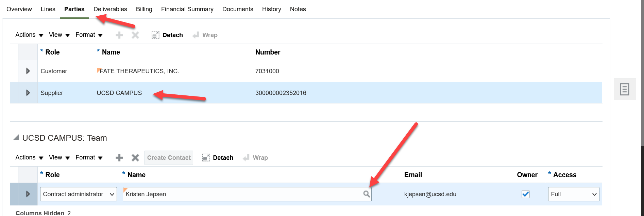Click email kjepsen@ucsd.edu
The height and width of the screenshot is (216, 644).
[430, 194]
